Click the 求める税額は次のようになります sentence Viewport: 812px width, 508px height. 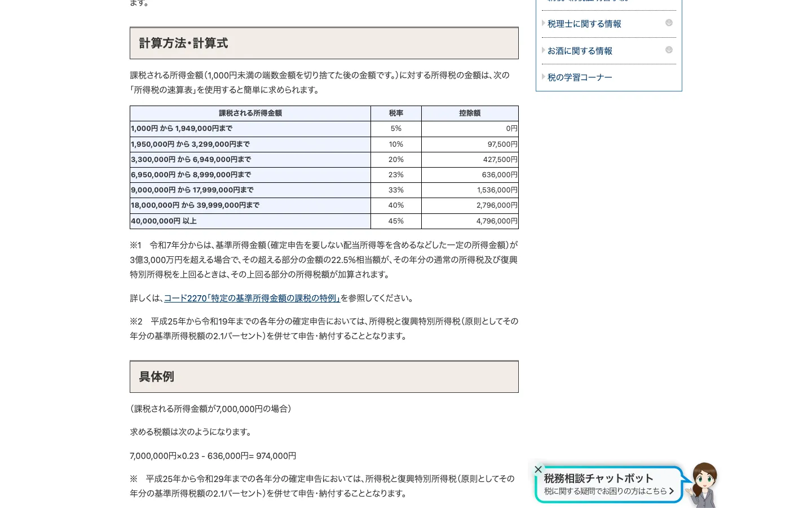pyautogui.click(x=191, y=432)
